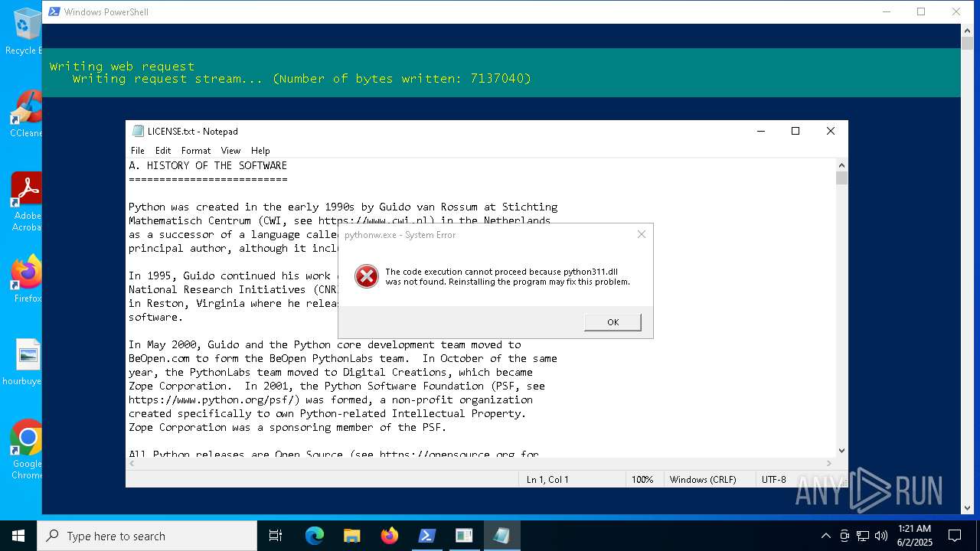Screen dimensions: 980x551
Task: Switch to Notepad taskbar button
Action: [501, 536]
